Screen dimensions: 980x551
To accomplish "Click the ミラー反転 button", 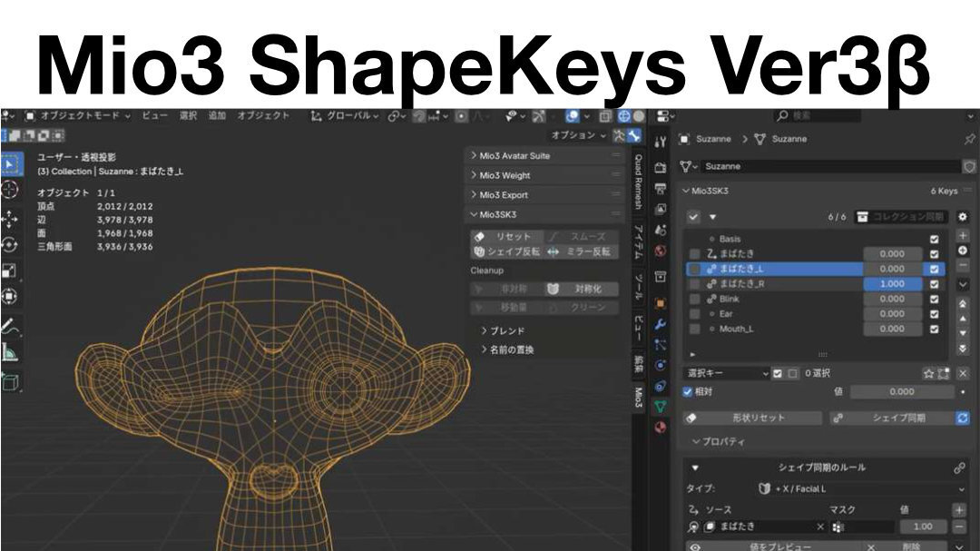I will coord(582,251).
